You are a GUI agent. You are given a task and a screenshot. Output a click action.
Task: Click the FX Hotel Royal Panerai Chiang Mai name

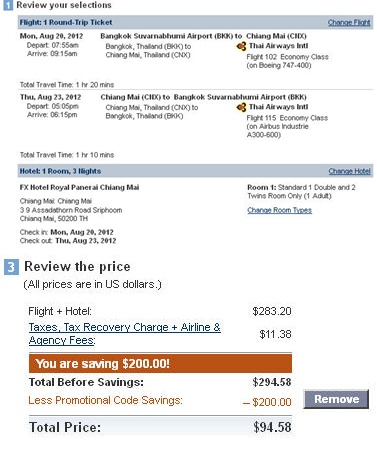(x=79, y=187)
